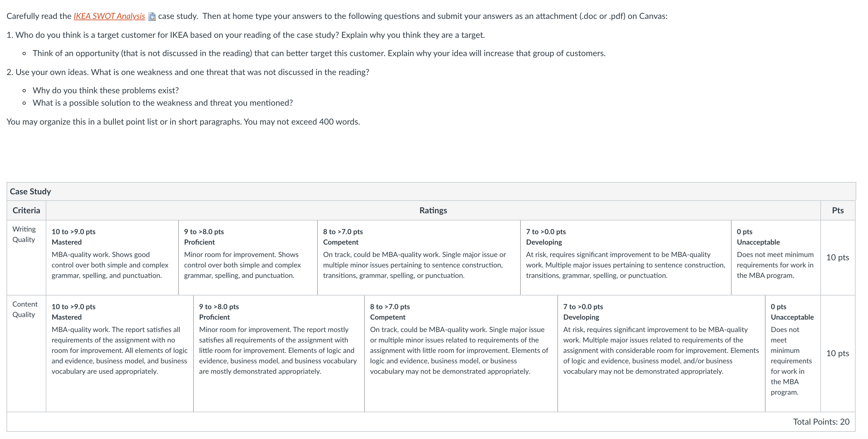868x439 pixels.
Task: Click the Content Quality Developing rating
Action: click(661, 354)
